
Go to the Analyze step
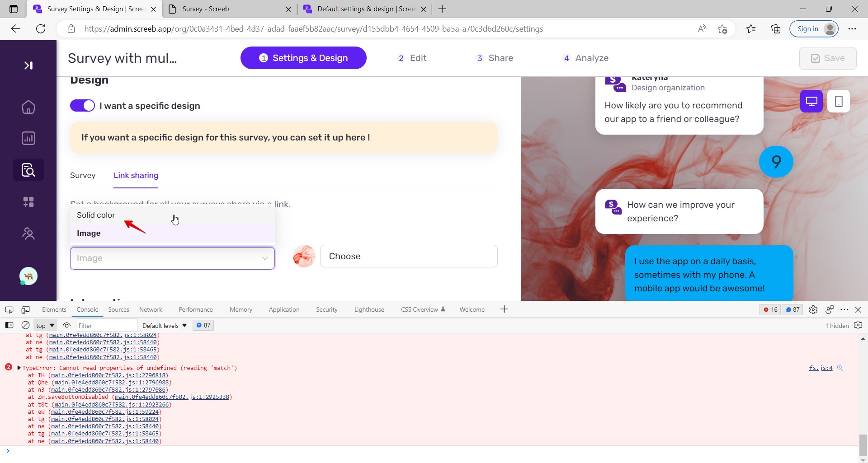(585, 58)
